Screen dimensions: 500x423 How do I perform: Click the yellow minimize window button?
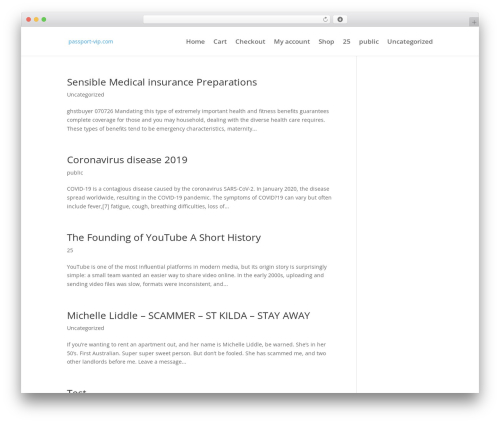[36, 20]
